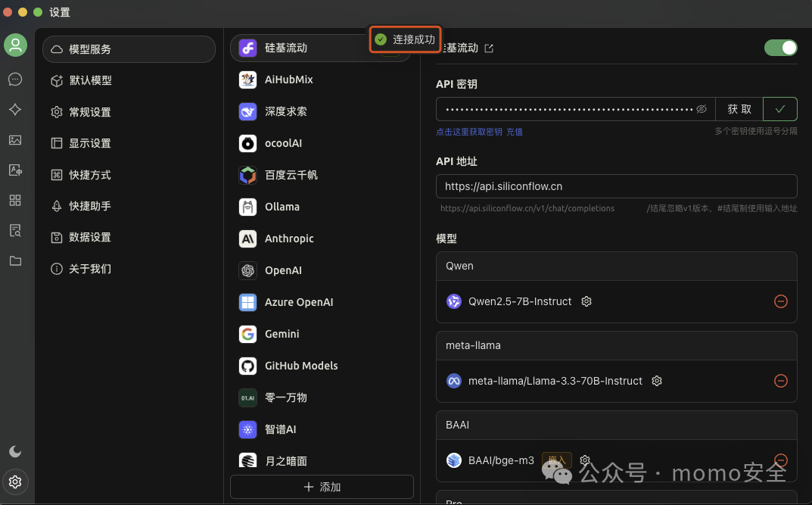Click the Qwen2.5-7B-Instruct model name
This screenshot has height=505, width=812.
[520, 301]
